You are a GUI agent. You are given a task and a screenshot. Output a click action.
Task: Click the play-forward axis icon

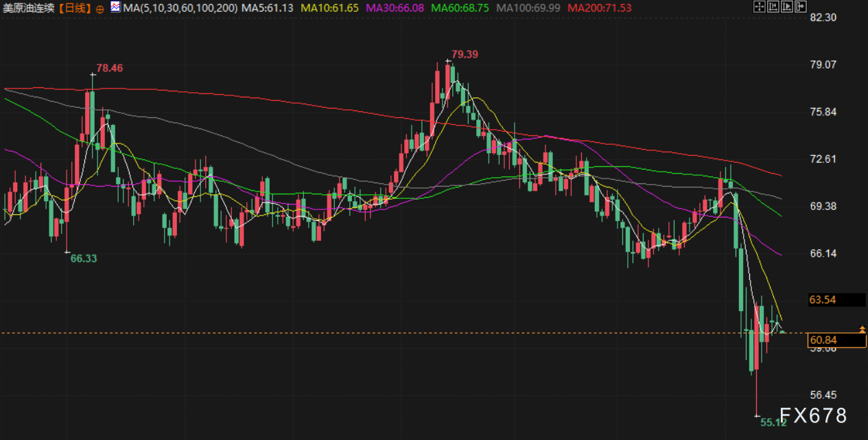pyautogui.click(x=786, y=7)
